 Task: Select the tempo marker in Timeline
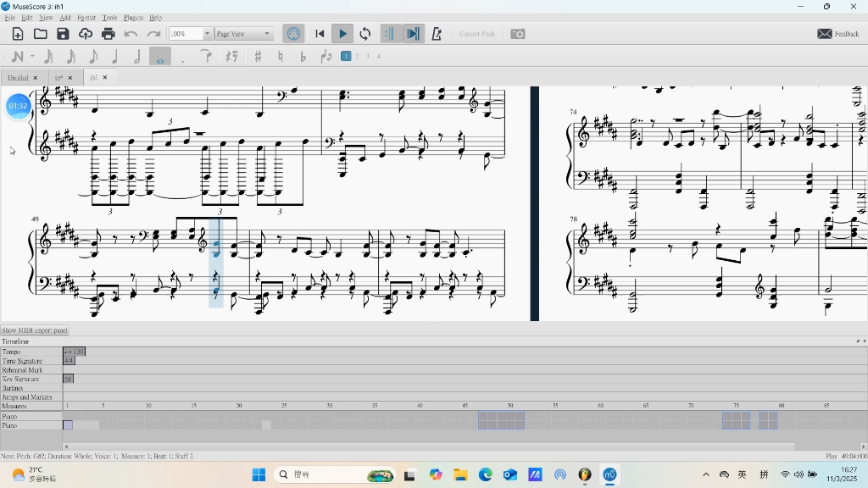pos(75,352)
